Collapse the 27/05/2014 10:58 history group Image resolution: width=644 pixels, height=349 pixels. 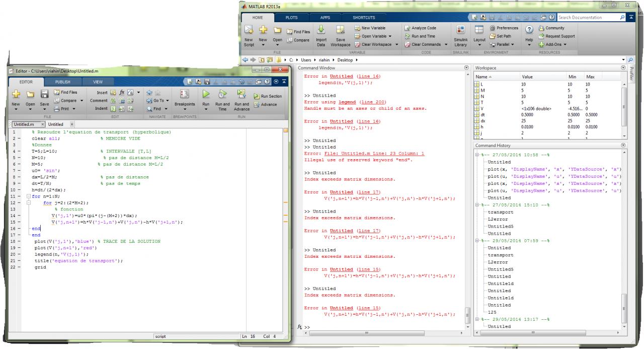point(477,155)
